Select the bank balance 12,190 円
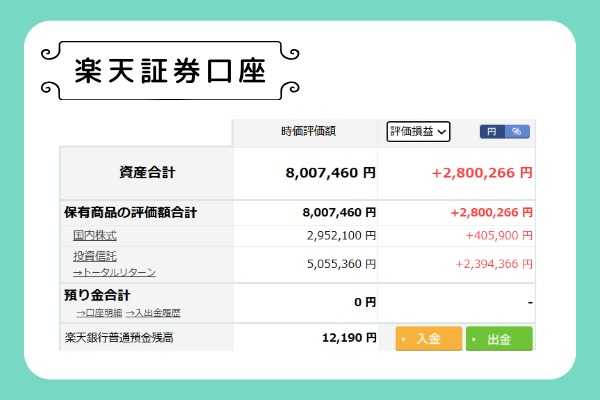 point(349,338)
